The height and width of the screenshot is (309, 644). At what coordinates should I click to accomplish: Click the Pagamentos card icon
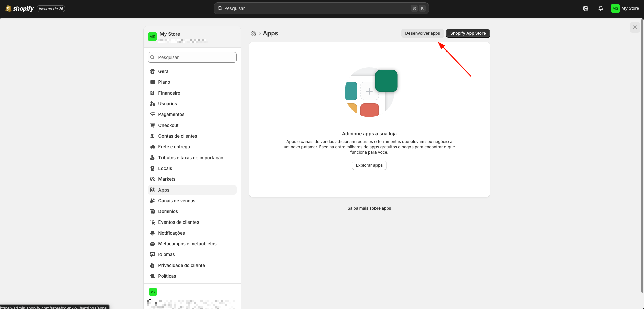click(152, 114)
